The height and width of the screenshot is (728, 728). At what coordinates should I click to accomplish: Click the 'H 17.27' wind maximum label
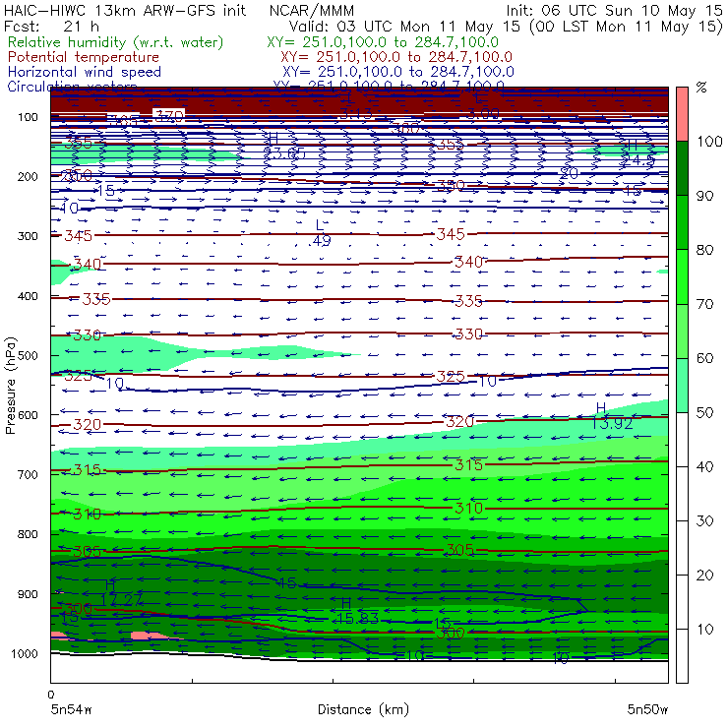[x=121, y=592]
